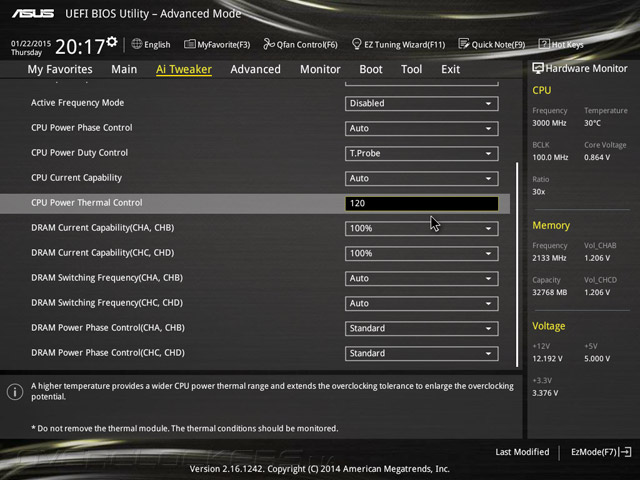Viewport: 640px width, 480px height.
Task: Click the Qfan Control fan icon
Action: click(269, 44)
